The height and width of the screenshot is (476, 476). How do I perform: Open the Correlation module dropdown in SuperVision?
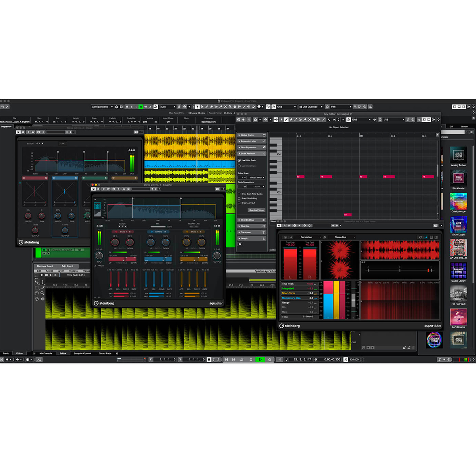[308, 237]
